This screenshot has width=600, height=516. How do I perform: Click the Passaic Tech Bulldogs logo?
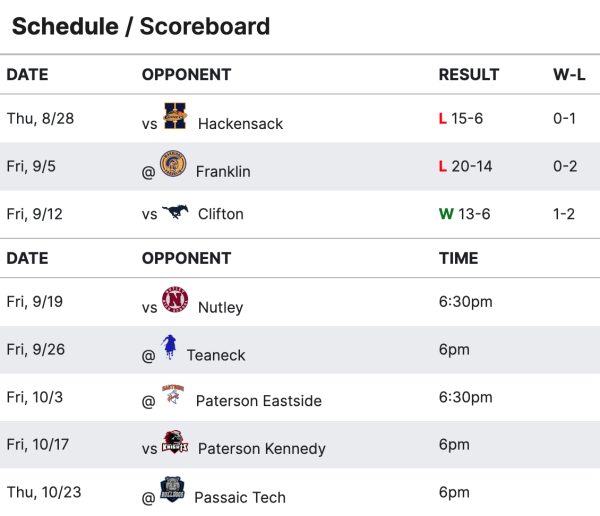172,489
